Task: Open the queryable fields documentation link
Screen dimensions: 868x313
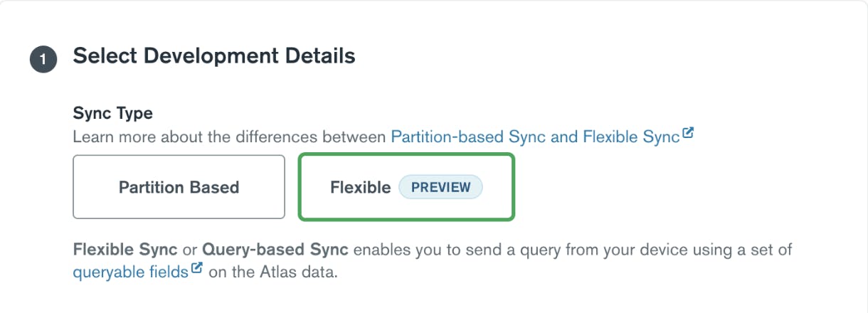Action: click(x=129, y=272)
